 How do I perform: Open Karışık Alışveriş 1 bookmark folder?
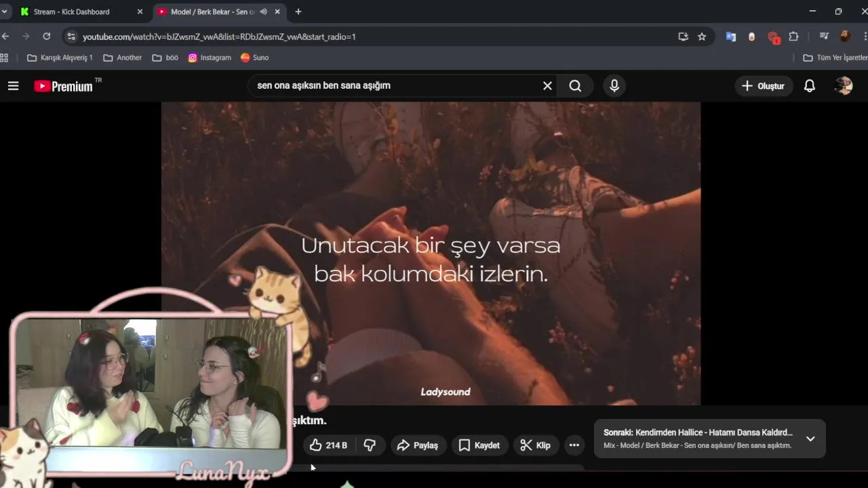[x=60, y=58]
